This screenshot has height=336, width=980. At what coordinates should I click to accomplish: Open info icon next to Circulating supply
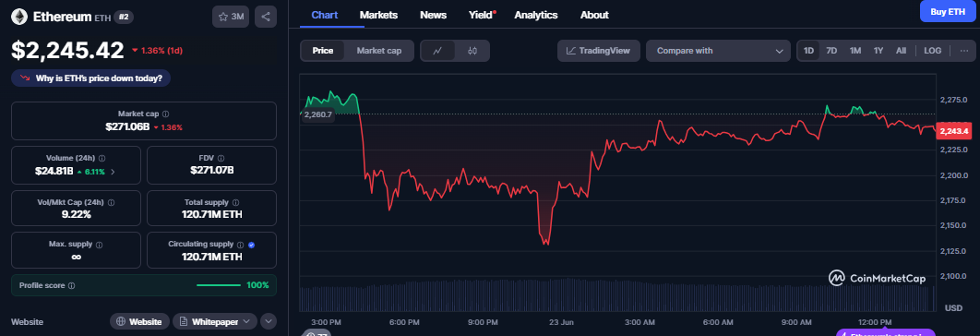241,244
